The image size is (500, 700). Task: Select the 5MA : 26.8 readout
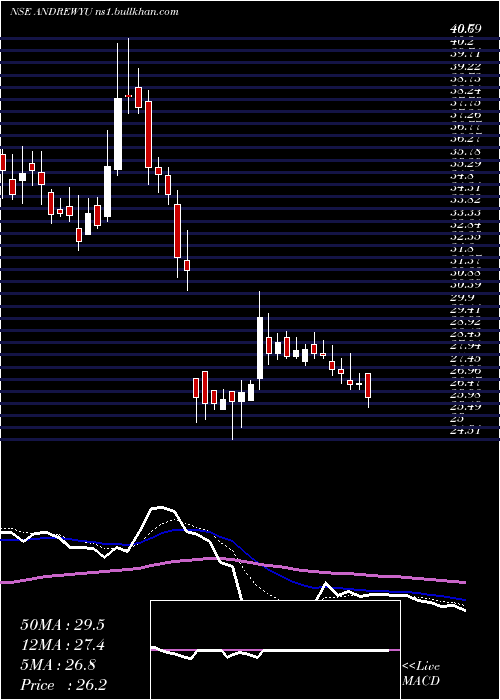click(x=58, y=665)
